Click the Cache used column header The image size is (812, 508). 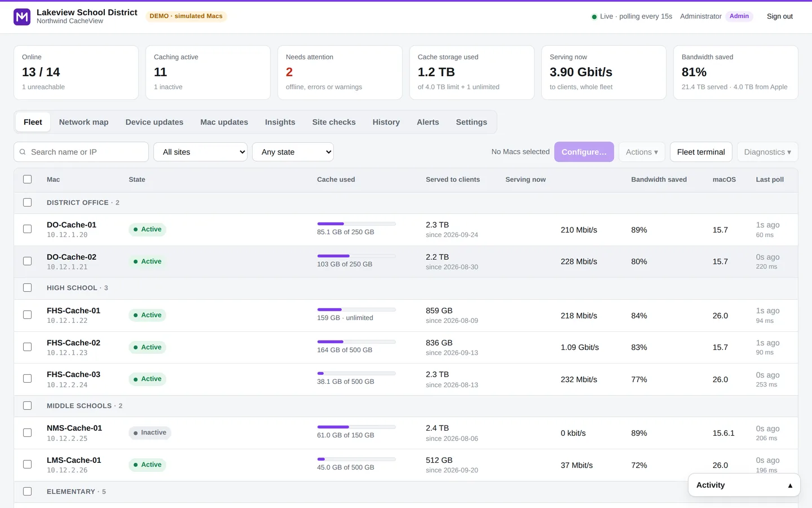tap(336, 179)
